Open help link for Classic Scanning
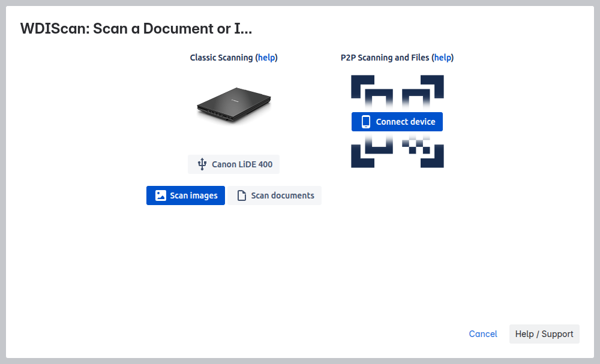This screenshot has width=600, height=364. tap(267, 58)
